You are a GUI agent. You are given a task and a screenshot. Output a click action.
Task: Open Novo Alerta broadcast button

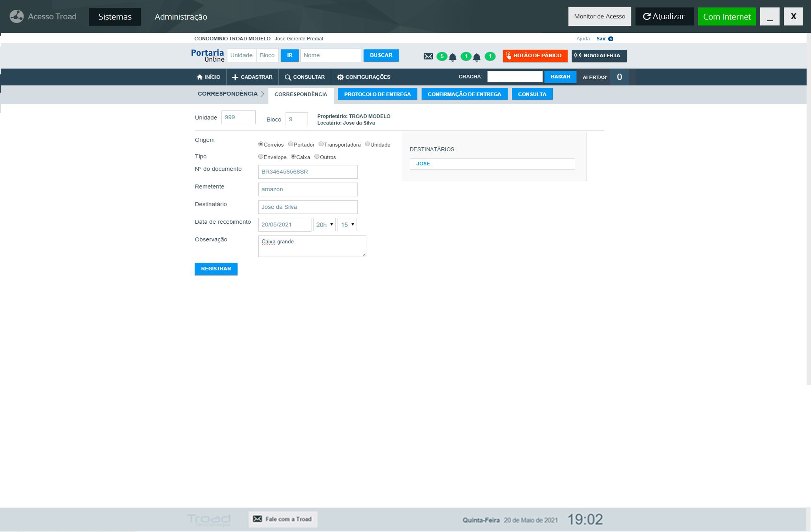coord(599,55)
